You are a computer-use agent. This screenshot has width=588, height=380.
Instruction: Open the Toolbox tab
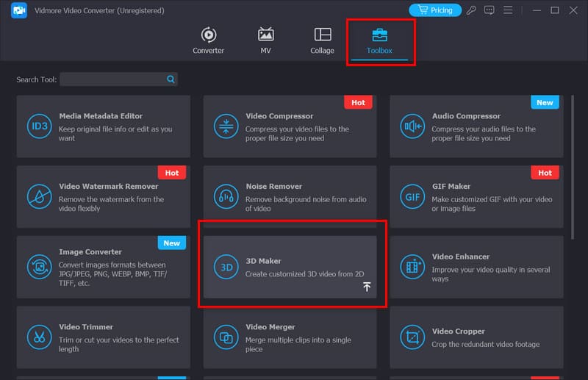[x=380, y=41]
